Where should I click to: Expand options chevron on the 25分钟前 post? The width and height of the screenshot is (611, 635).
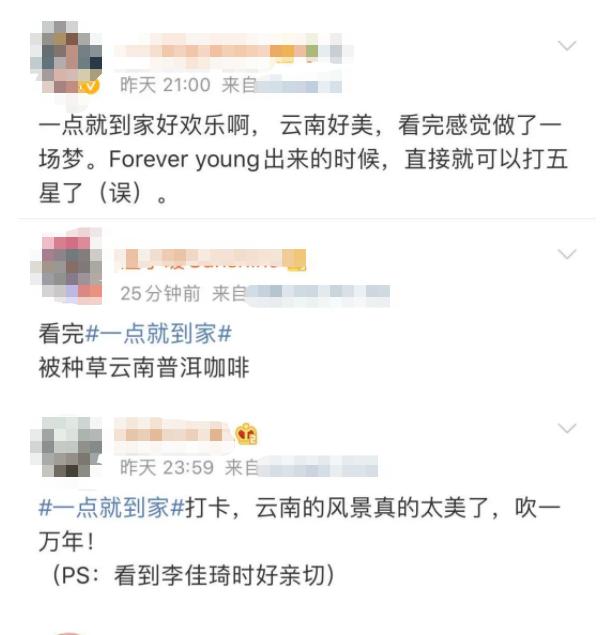pyautogui.click(x=567, y=254)
